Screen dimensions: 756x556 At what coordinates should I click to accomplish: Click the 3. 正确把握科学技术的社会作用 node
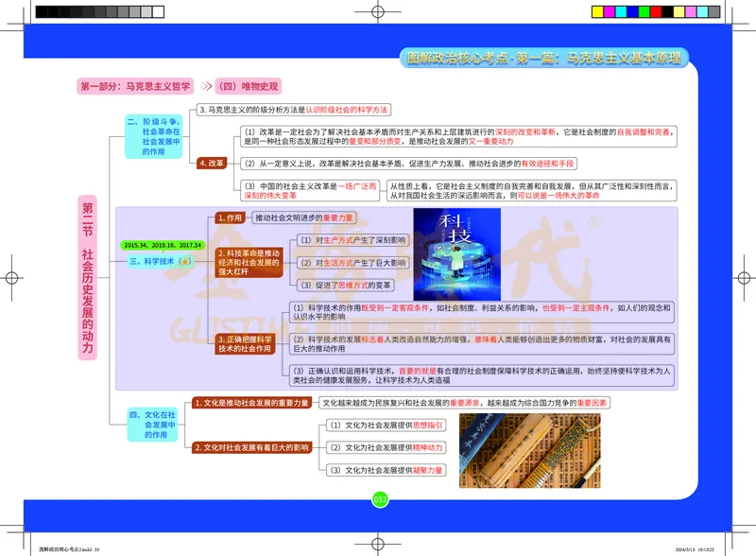(245, 343)
